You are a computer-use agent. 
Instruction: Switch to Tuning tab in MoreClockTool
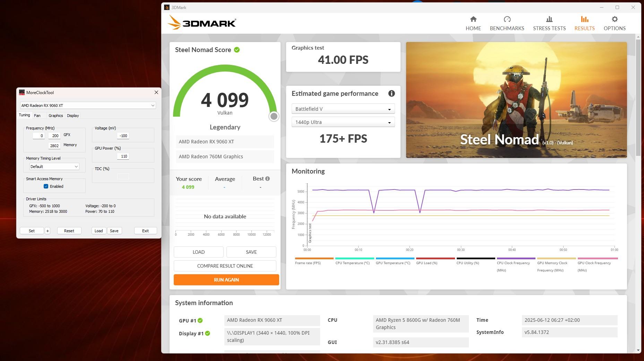24,115
